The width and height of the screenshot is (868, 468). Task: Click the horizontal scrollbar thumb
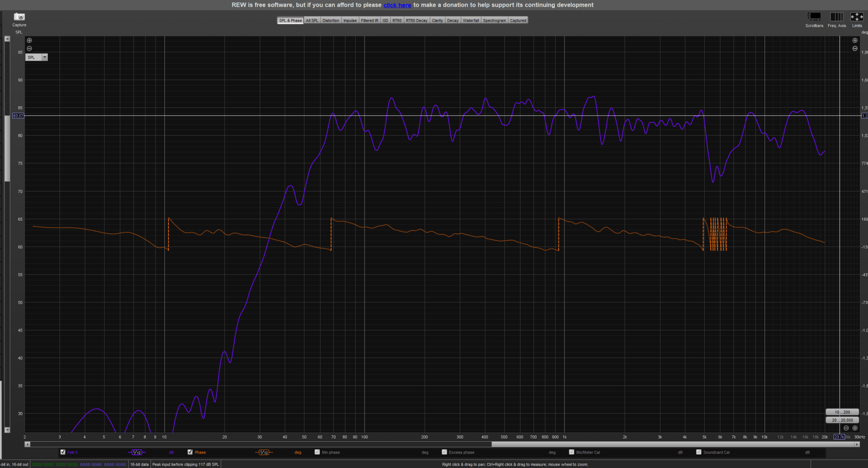coord(673,444)
